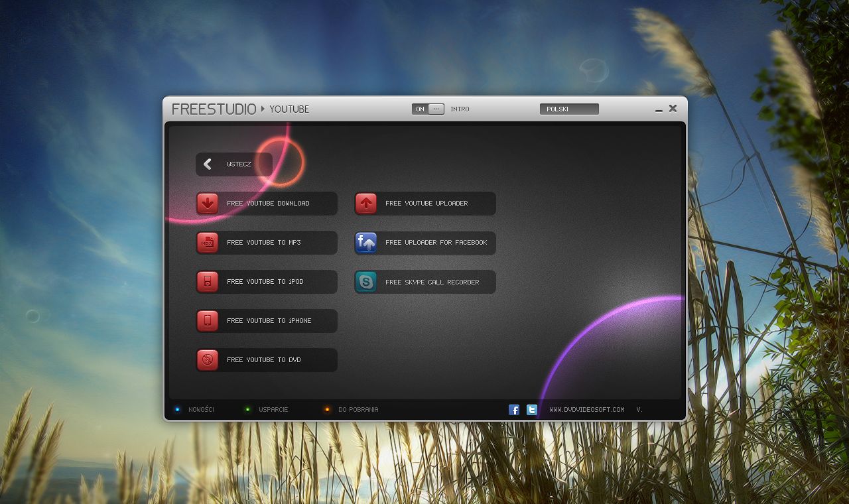Go back with Wstecz label
Screen dimensions: 849x504
[x=239, y=164]
